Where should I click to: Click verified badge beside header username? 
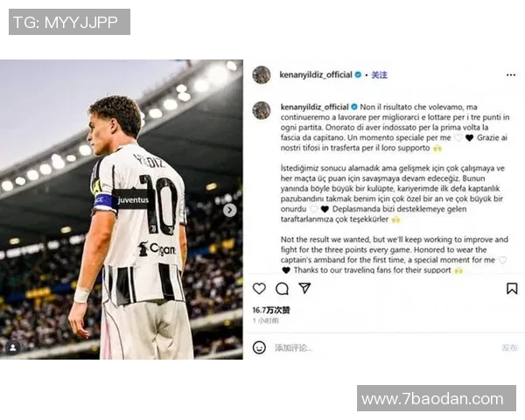click(358, 74)
